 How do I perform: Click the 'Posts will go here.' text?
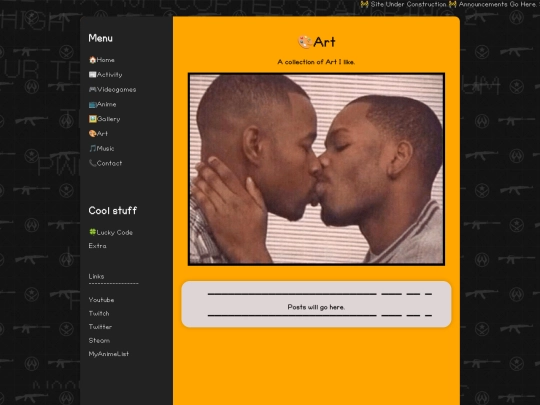tap(316, 307)
